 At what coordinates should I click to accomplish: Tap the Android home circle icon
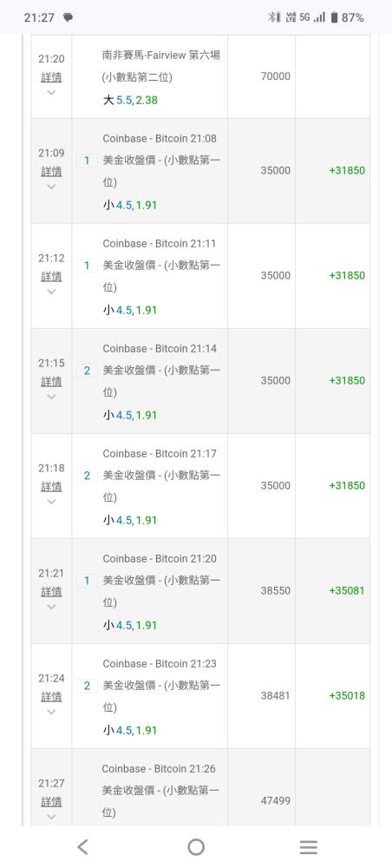pos(196,846)
